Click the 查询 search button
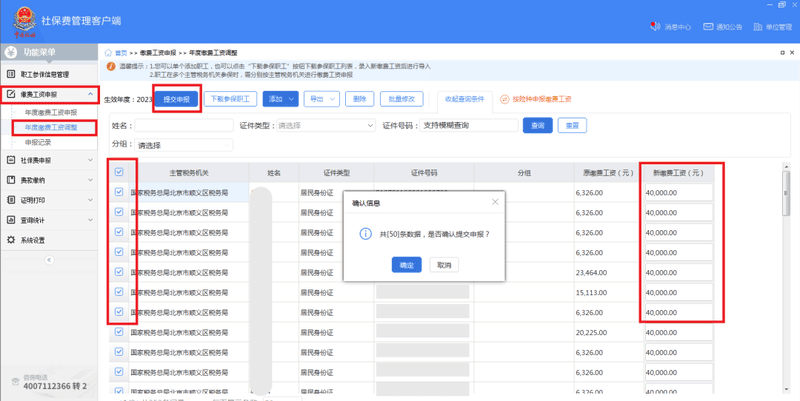The width and height of the screenshot is (800, 401). 538,126
